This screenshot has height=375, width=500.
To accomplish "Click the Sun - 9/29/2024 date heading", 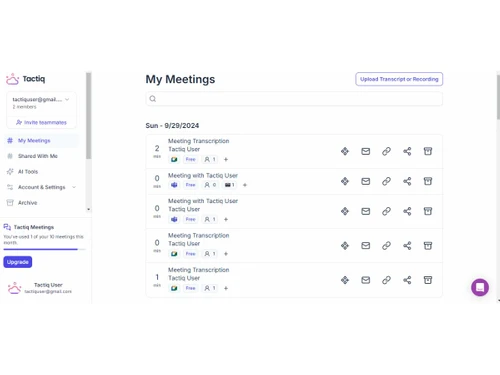I will click(172, 126).
